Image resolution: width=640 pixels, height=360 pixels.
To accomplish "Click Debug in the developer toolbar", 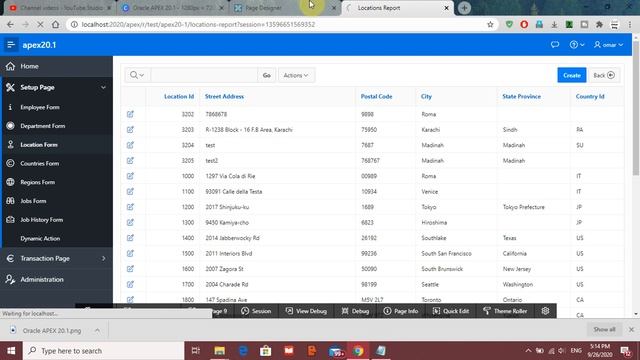I will point(355,311).
